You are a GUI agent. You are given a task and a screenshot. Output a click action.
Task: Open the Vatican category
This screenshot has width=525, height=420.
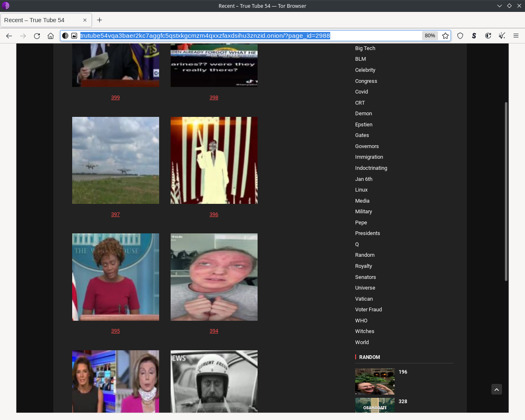click(x=364, y=299)
